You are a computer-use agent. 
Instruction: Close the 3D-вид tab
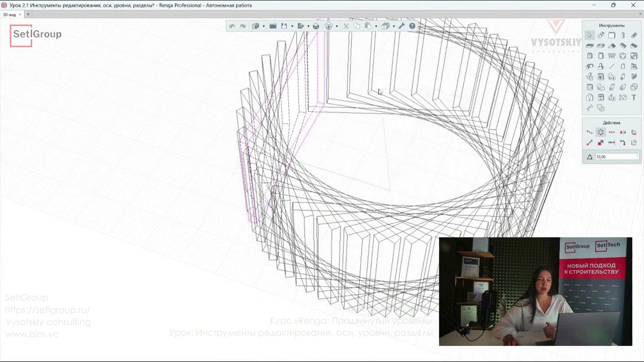[x=20, y=15]
